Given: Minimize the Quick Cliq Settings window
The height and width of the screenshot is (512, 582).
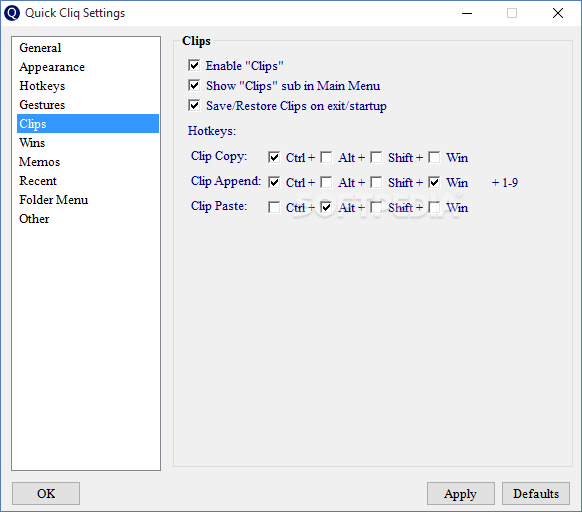Looking at the screenshot, I should click(467, 13).
